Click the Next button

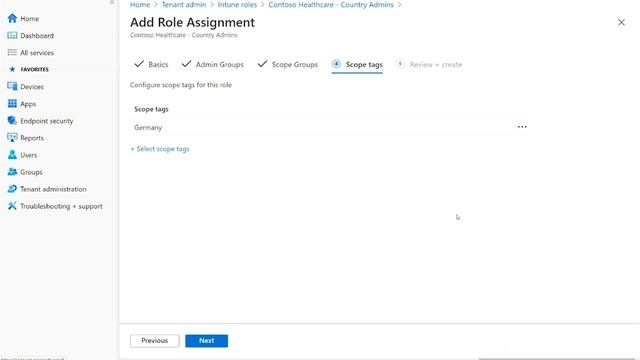pos(207,341)
